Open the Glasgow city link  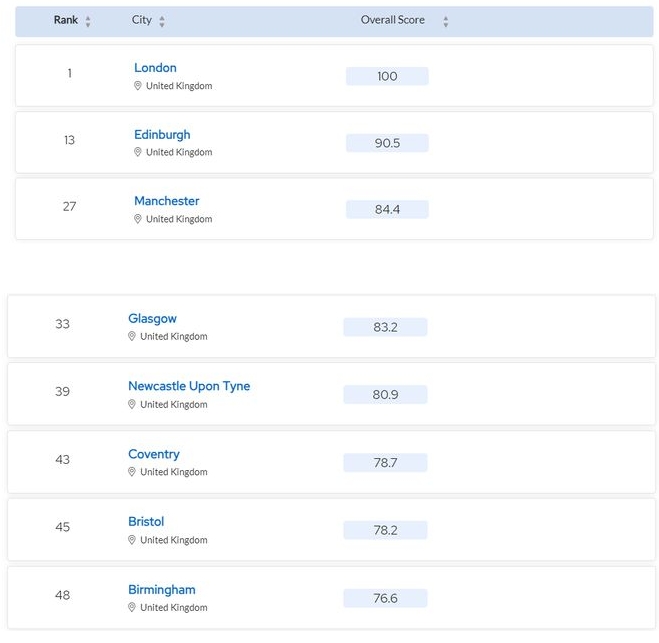pos(152,319)
